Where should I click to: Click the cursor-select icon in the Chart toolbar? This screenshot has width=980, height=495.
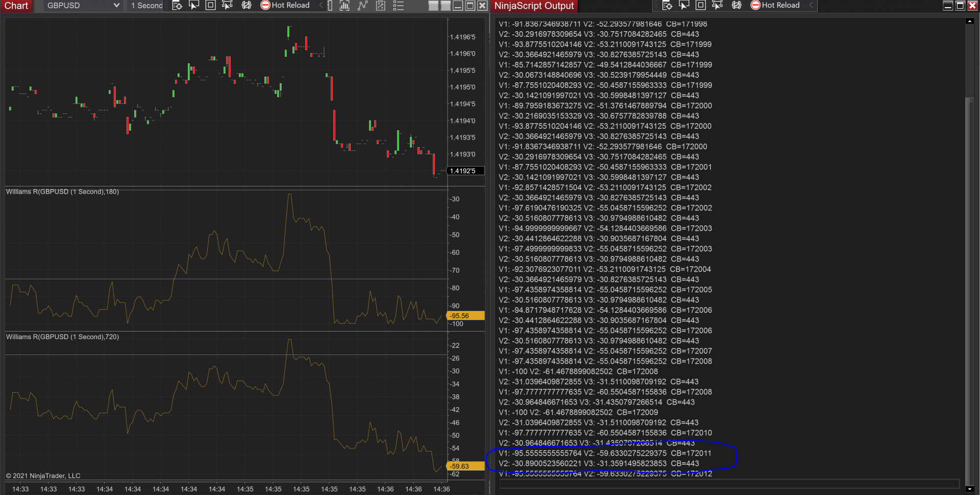pyautogui.click(x=194, y=6)
